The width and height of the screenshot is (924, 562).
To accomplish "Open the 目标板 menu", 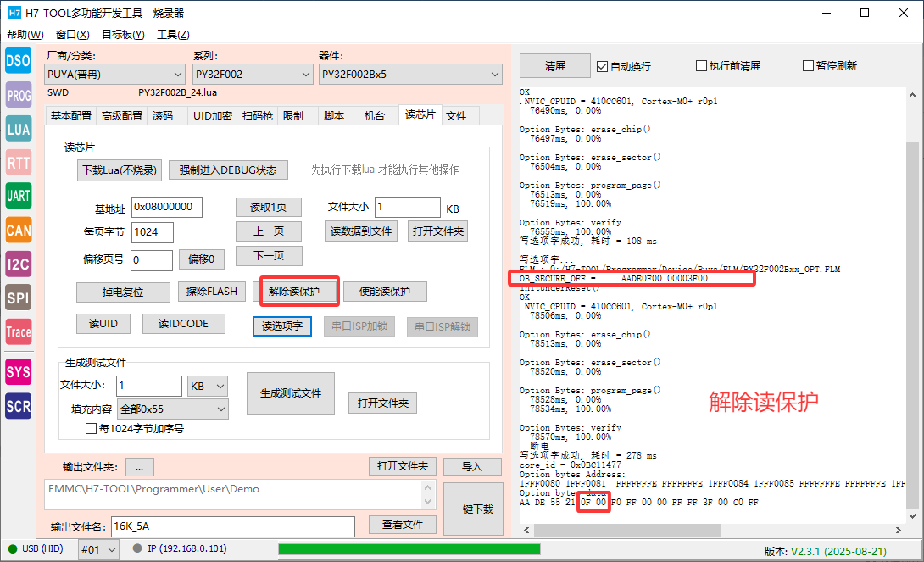I will [x=123, y=35].
